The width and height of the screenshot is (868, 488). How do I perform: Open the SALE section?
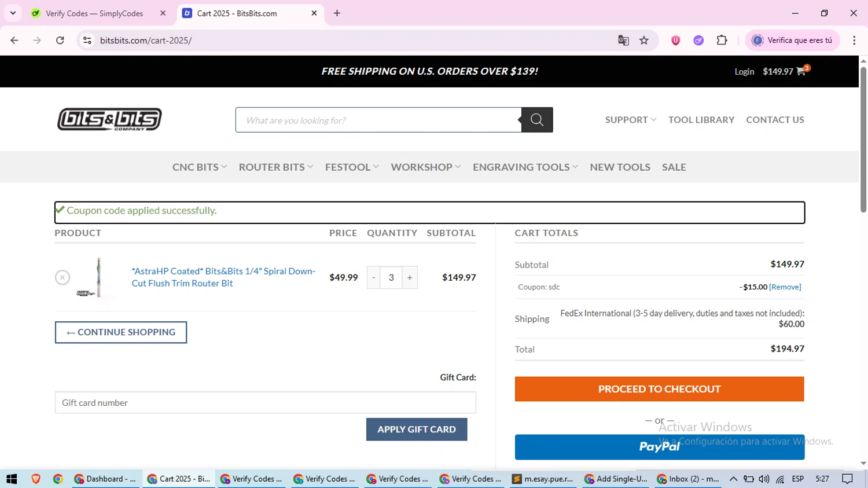674,167
